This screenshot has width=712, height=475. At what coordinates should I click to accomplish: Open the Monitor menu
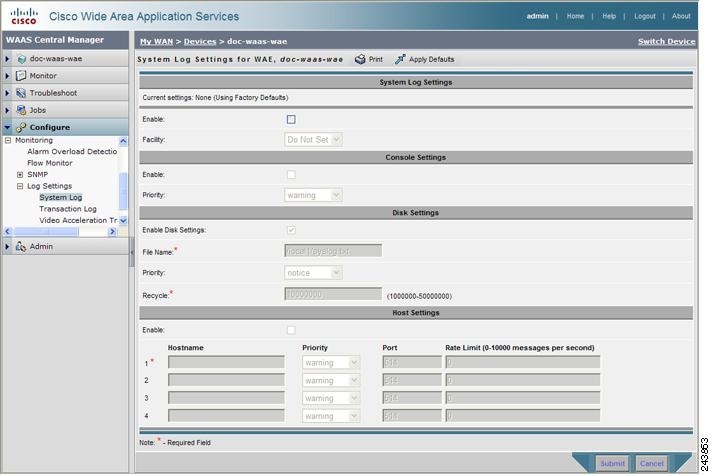coord(43,76)
